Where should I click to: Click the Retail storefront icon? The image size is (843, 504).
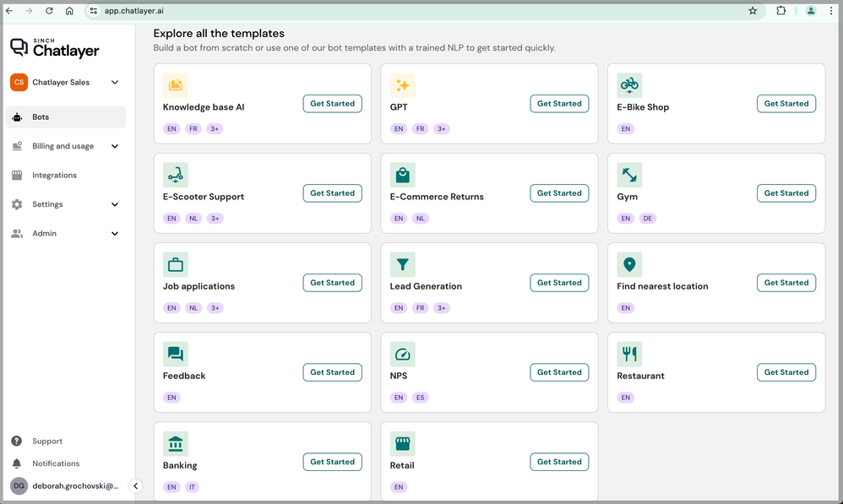pyautogui.click(x=402, y=444)
